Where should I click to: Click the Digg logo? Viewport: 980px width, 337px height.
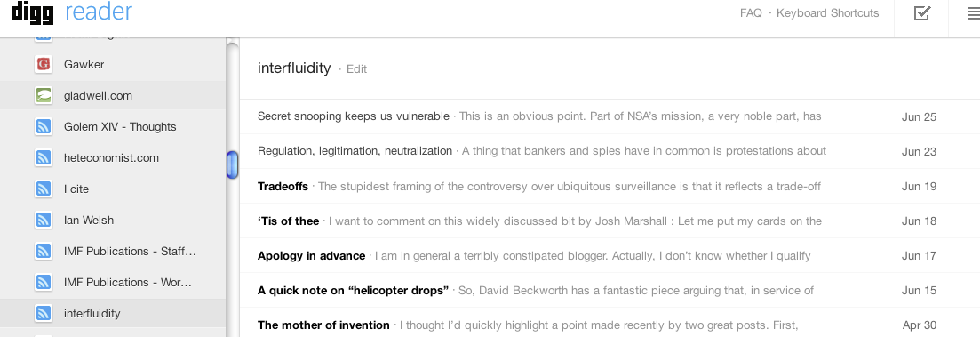32,12
